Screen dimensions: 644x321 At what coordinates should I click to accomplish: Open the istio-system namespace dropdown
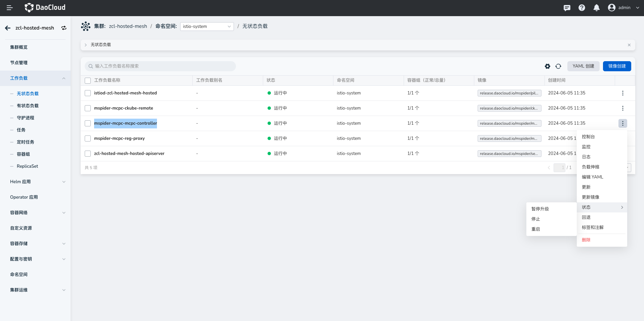click(x=207, y=27)
